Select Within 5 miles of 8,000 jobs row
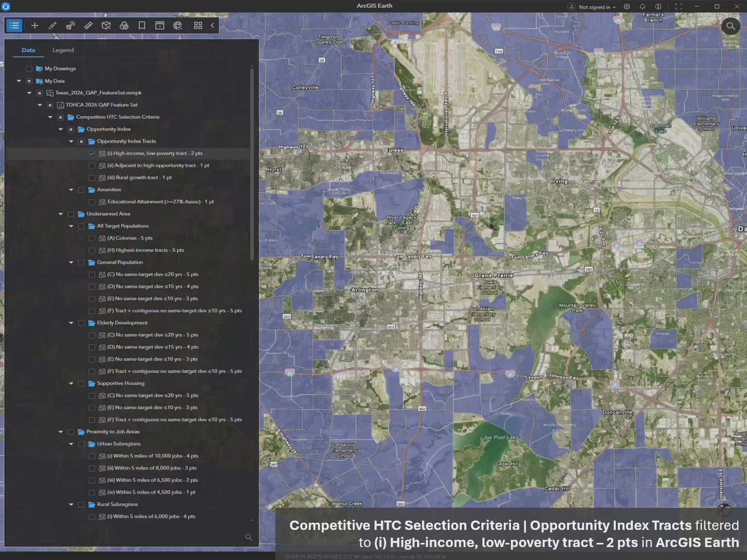 [129, 468]
